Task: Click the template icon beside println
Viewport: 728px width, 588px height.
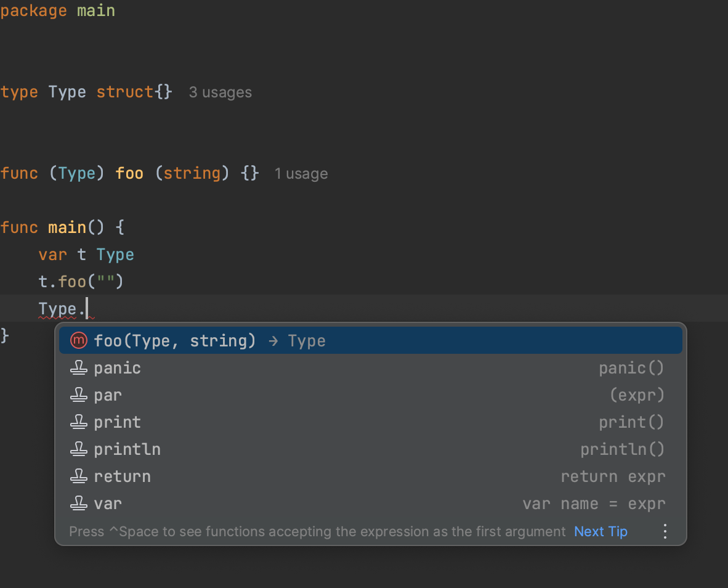Action: tap(79, 449)
